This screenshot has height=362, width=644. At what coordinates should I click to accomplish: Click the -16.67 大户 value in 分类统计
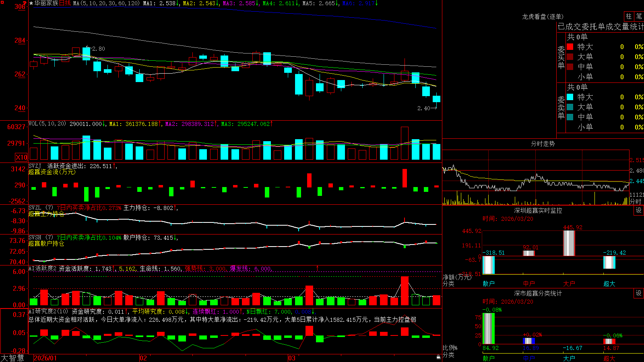tap(572, 348)
